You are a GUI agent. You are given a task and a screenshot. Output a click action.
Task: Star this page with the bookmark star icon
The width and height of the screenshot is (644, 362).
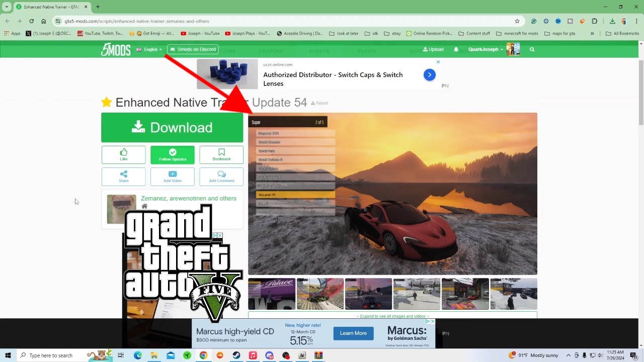(517, 21)
